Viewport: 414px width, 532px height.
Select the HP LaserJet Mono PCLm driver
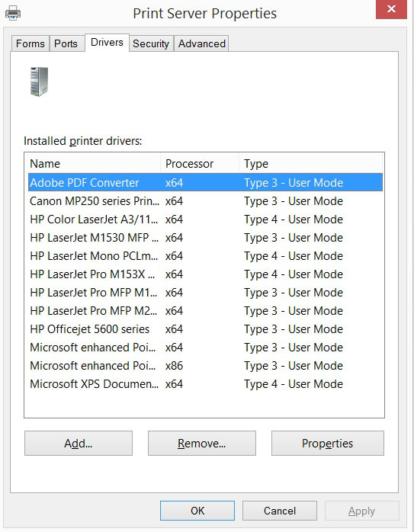pyautogui.click(x=205, y=256)
